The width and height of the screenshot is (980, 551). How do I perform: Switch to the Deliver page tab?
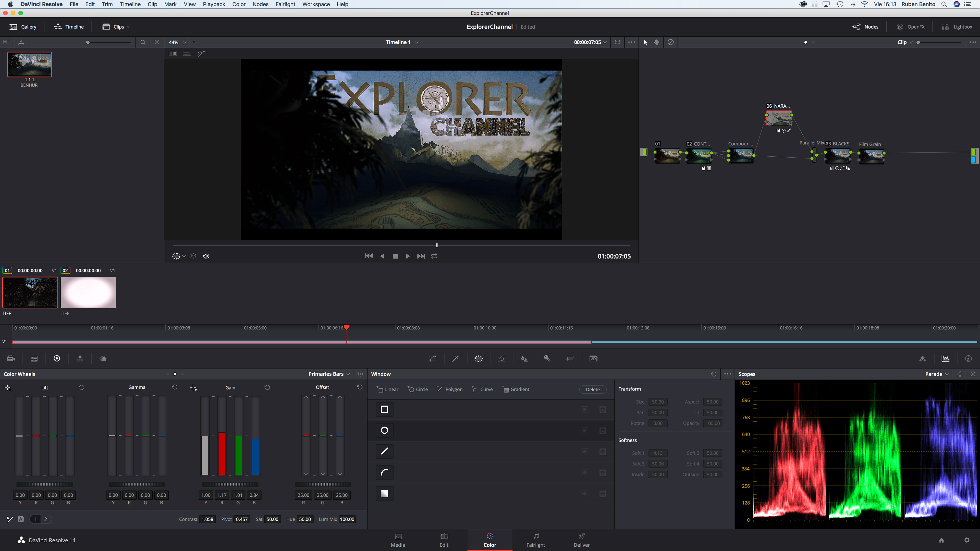tap(581, 540)
